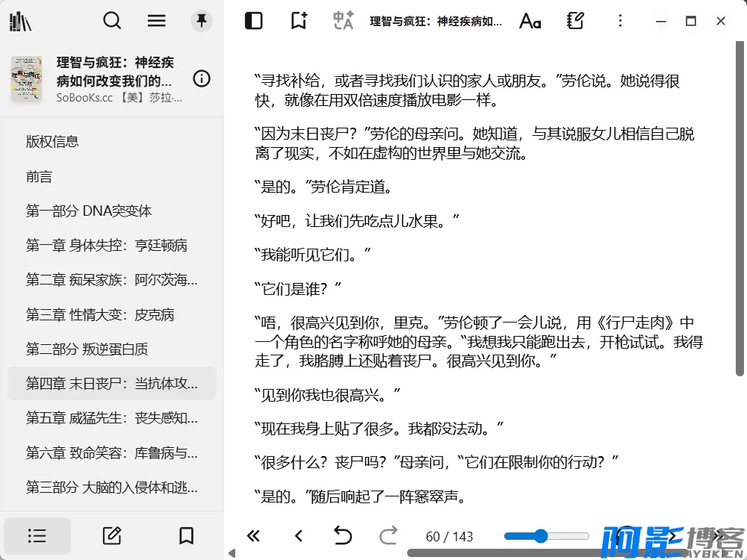Select 第五章 威猛先生 in contents

tap(112, 418)
